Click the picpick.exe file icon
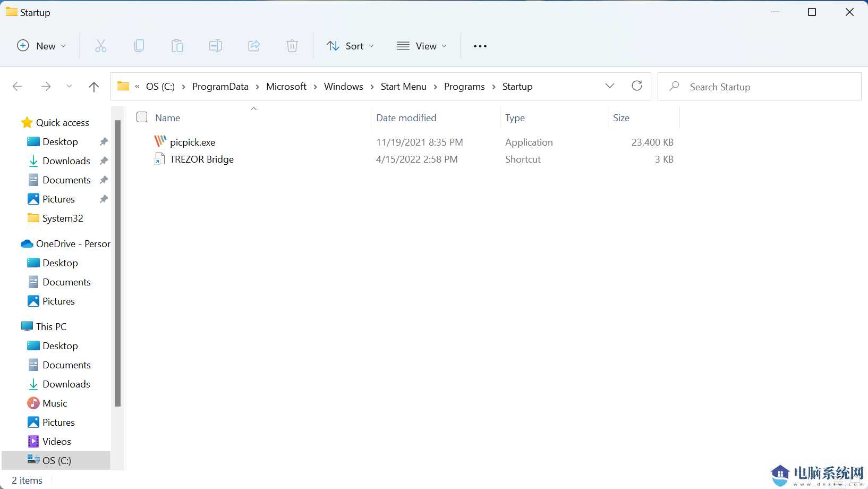 [x=160, y=142]
